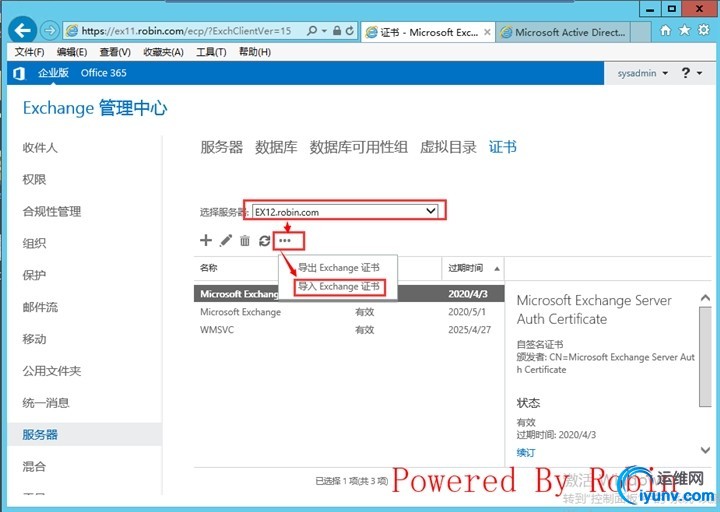The width and height of the screenshot is (720, 512).
Task: Switch to 虚拟目录 tab
Action: click(448, 147)
